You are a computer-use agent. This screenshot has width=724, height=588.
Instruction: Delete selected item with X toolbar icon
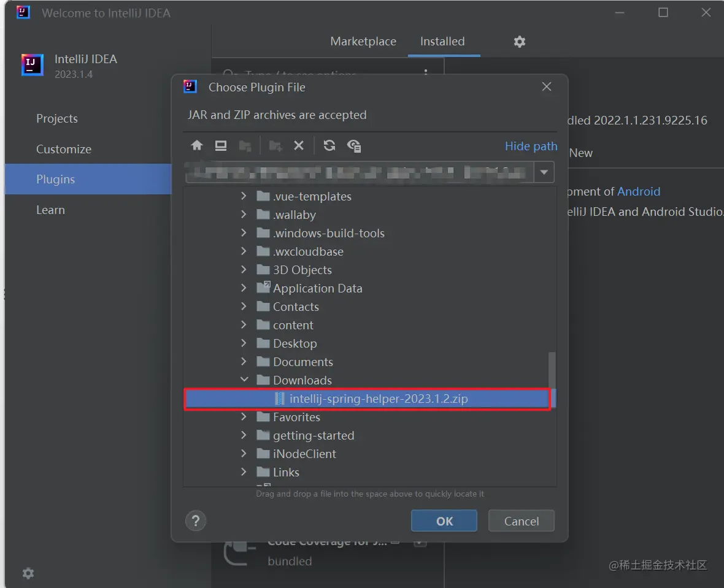pos(299,146)
